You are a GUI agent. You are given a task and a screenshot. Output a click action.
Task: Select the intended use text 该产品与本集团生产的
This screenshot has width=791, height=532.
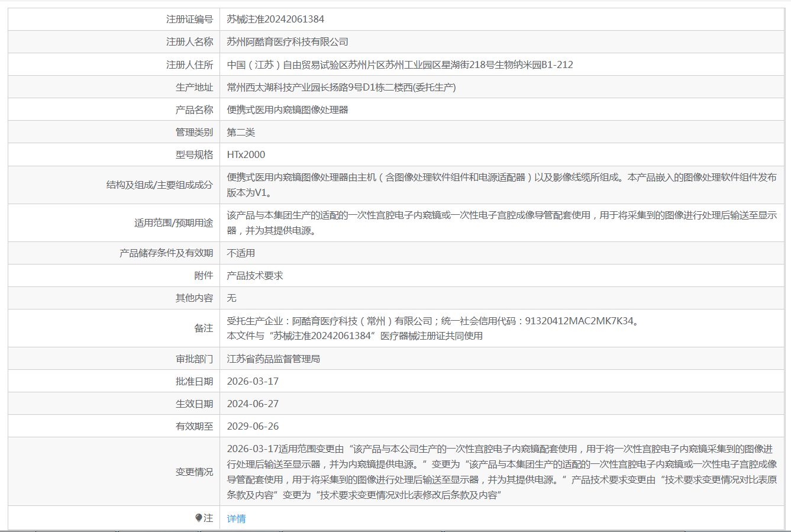502,223
